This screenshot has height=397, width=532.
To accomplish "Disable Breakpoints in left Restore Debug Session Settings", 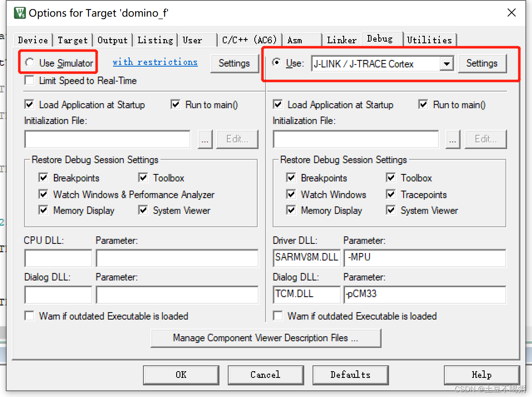I will click(x=44, y=178).
